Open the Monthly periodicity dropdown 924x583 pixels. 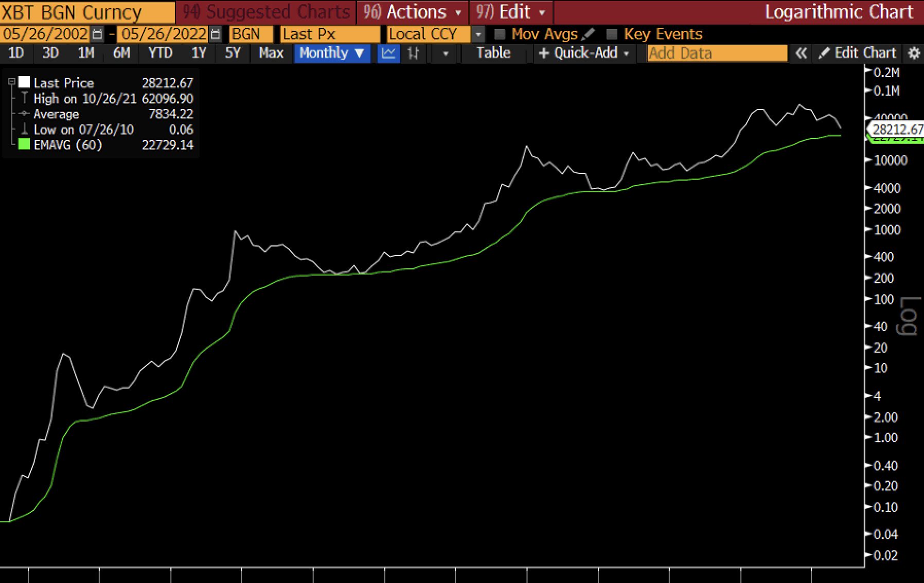(332, 53)
